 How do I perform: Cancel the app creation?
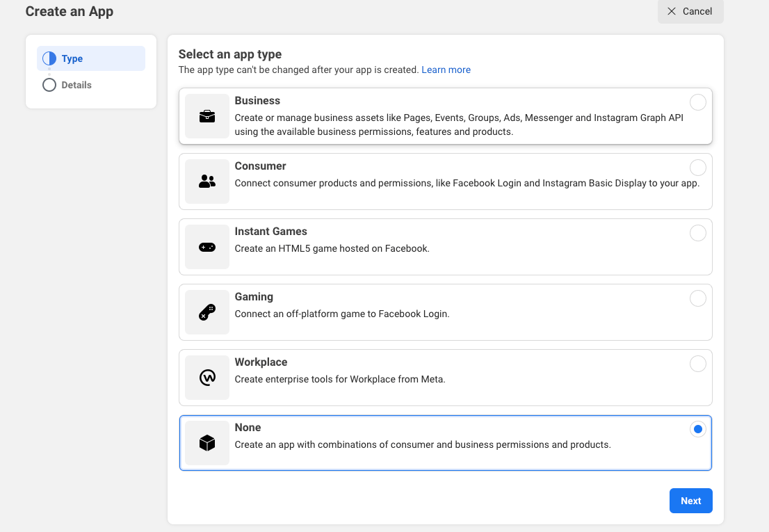tap(690, 11)
